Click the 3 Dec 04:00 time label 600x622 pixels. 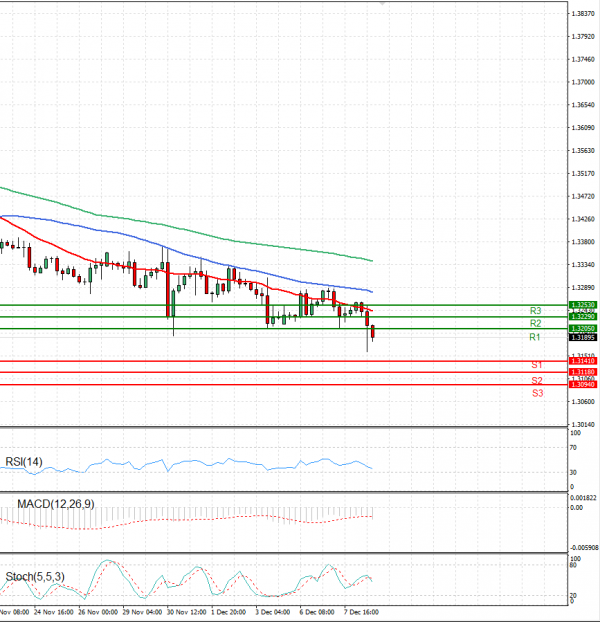coord(273,612)
